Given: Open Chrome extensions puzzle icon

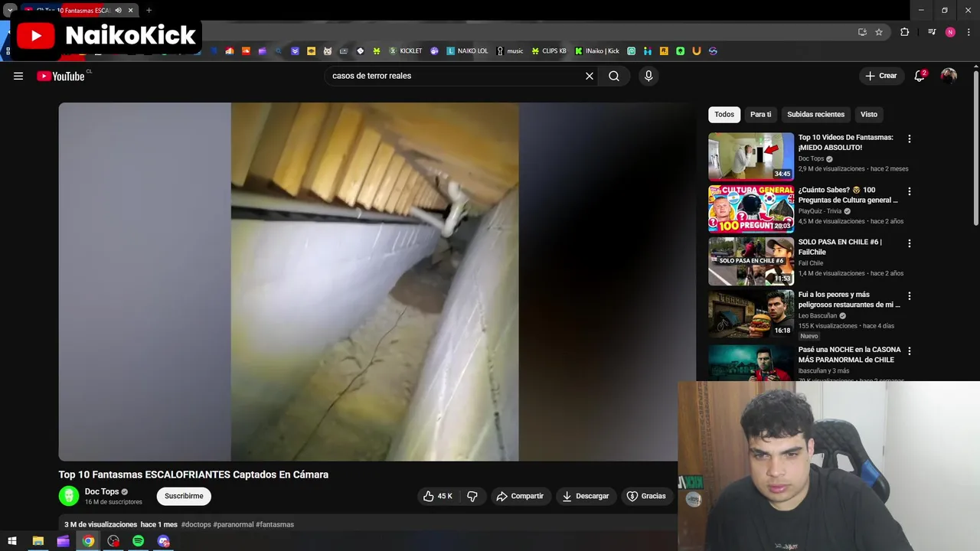Looking at the screenshot, I should (905, 32).
